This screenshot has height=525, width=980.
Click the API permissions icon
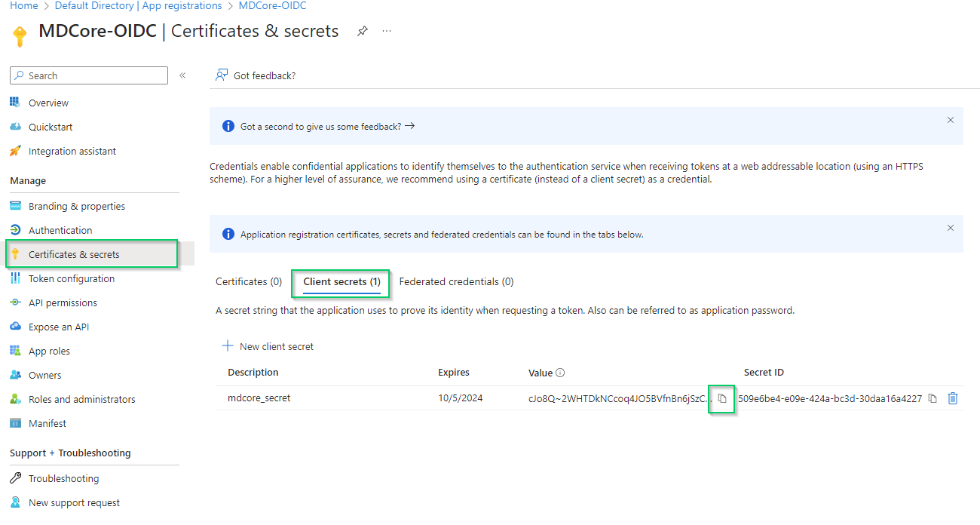coord(15,302)
